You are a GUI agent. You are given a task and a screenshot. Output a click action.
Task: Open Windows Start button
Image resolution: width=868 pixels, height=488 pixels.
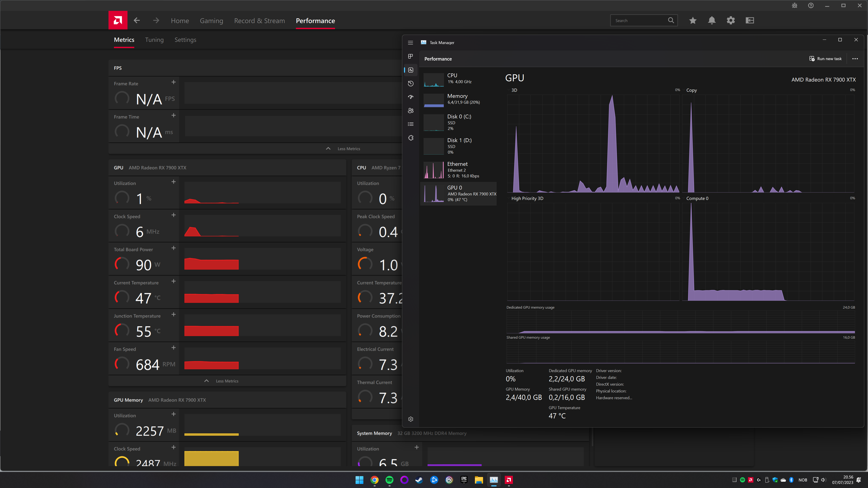coord(360,480)
